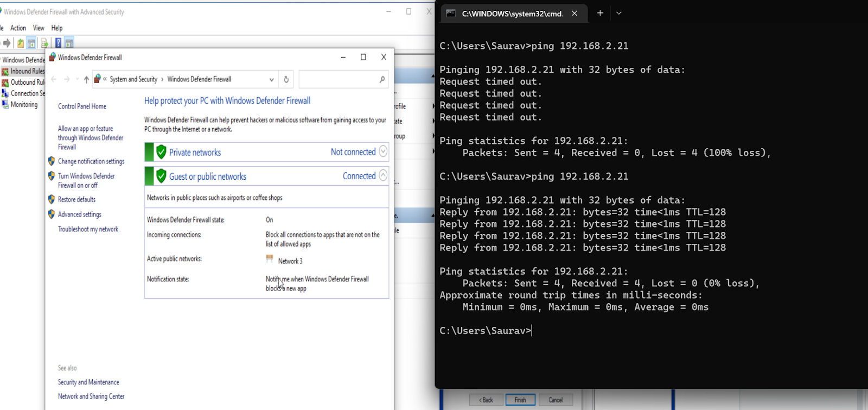Select Monitoring node in console tree
Screen dimensions: 868x410
click(24, 105)
